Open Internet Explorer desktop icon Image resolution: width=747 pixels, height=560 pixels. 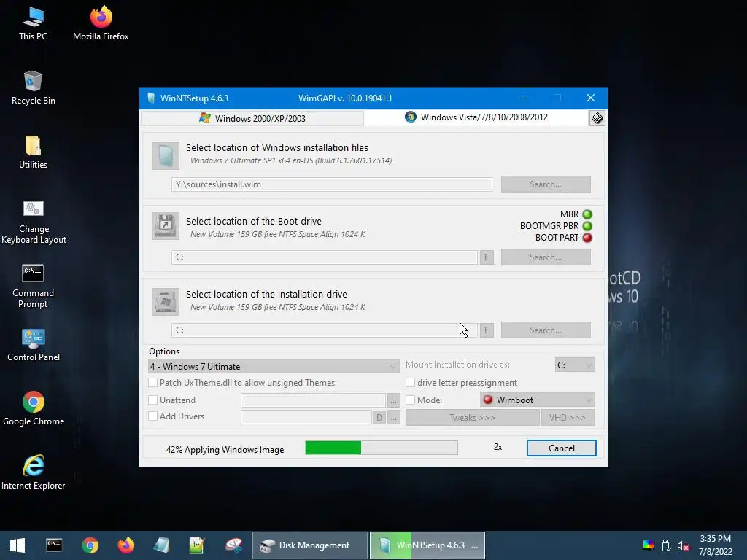[x=34, y=472]
